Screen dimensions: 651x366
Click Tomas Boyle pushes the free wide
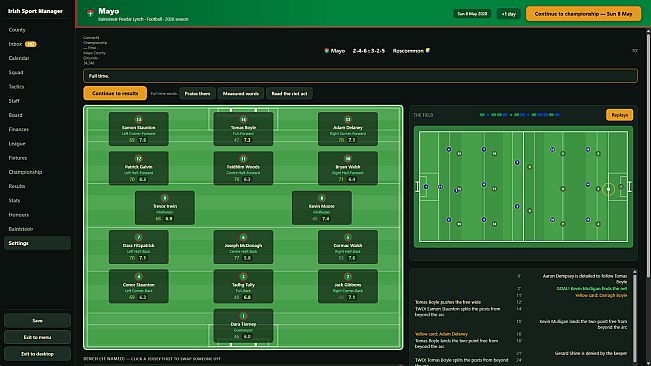448,302
